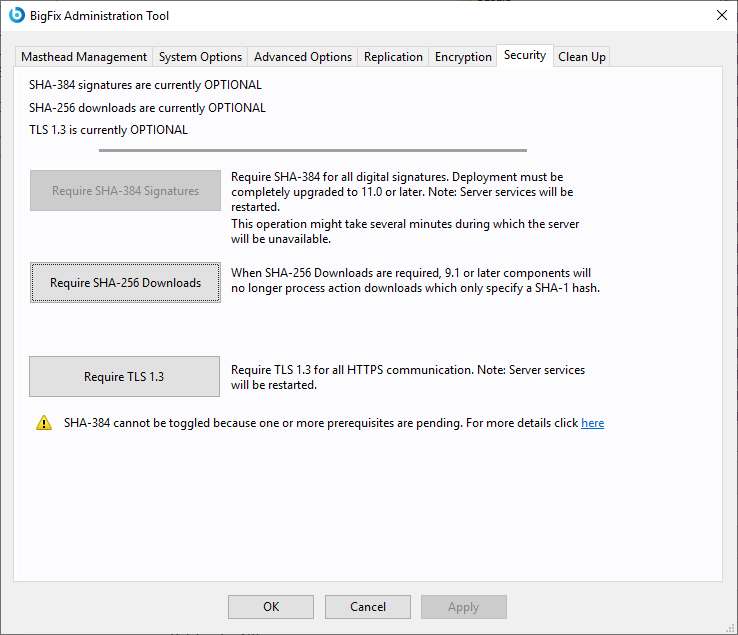Click 'Require TLS 1.3 for all HTTPS communication' text
Viewport: 738px width, 635px height.
point(408,377)
